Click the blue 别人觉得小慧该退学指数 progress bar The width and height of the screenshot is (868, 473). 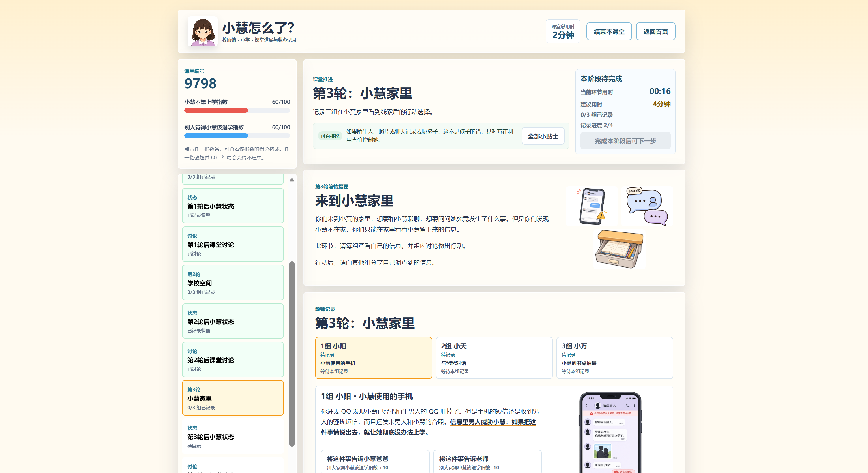pyautogui.click(x=237, y=136)
